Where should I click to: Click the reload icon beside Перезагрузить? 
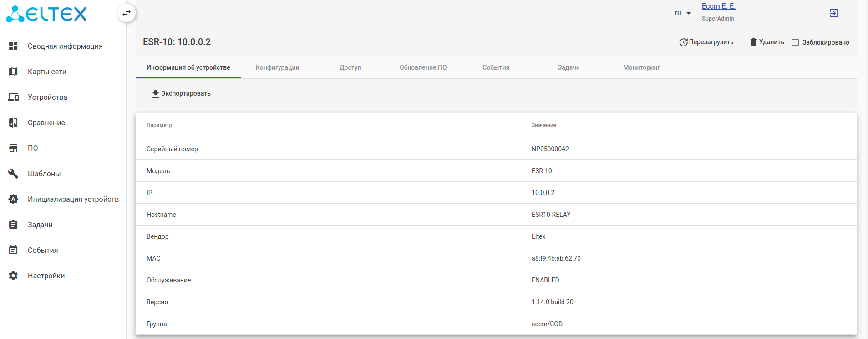click(x=683, y=42)
